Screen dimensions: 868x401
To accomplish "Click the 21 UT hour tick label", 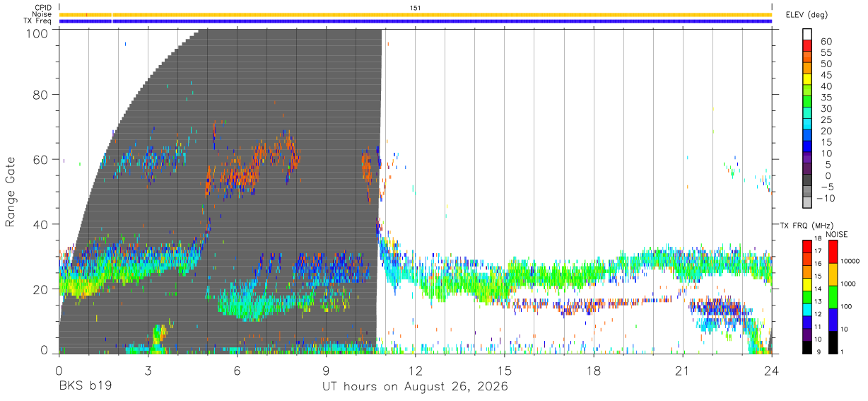I will point(682,371).
